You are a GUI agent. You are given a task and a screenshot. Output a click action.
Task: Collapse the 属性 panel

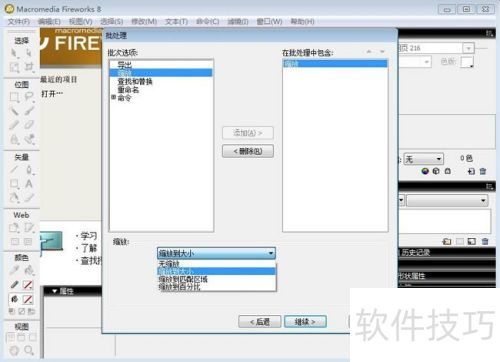55,291
